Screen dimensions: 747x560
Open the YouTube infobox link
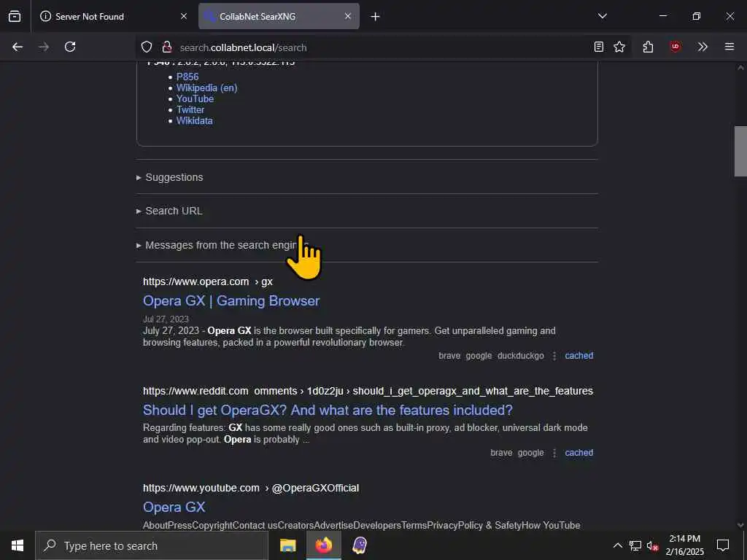point(195,98)
